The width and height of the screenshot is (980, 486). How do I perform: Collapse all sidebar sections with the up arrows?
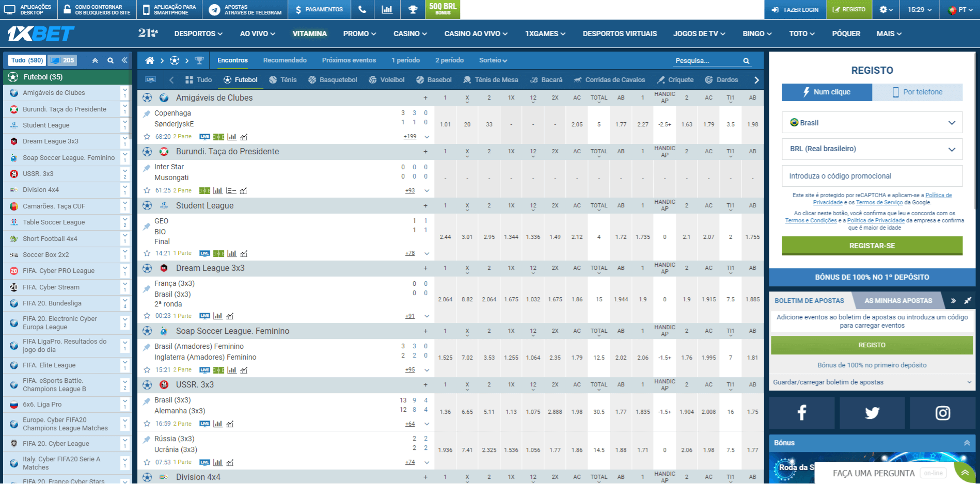[x=95, y=60]
